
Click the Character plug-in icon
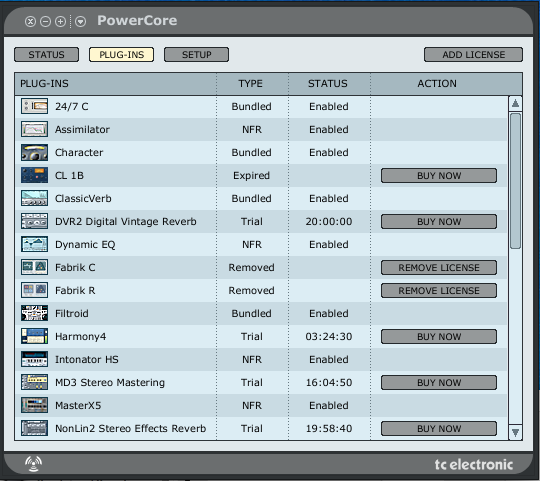pos(34,153)
